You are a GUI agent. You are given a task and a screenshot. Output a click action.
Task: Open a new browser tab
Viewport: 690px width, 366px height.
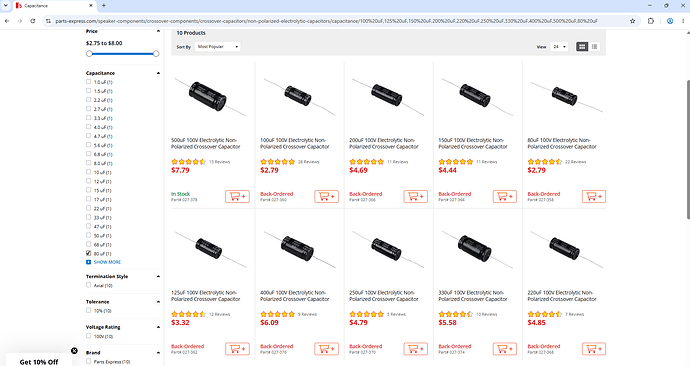(x=104, y=6)
